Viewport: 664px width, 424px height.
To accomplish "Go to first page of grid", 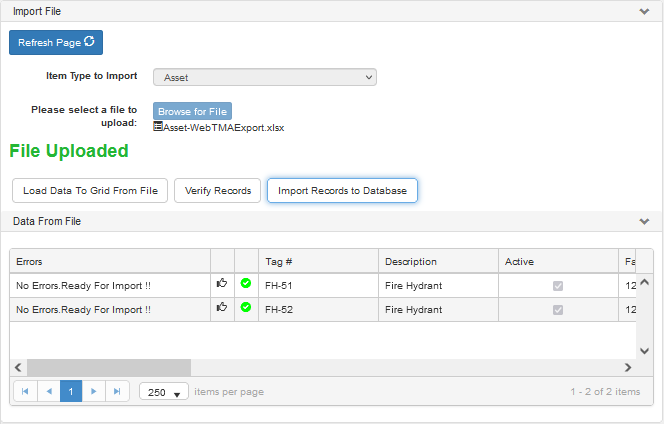I will tap(25, 391).
